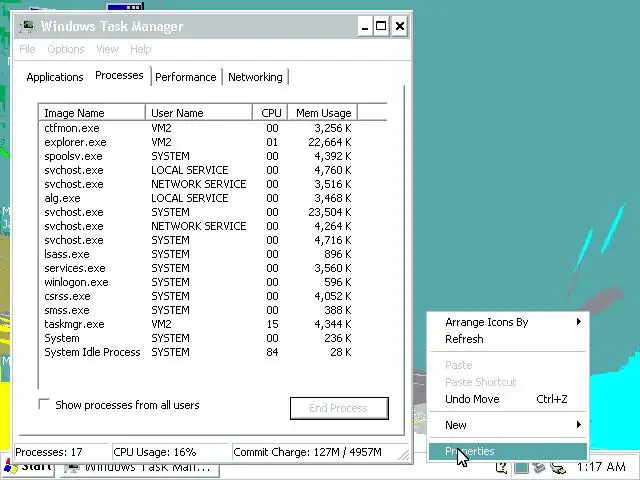Expand the New submenu
The image size is (640, 480).
click(508, 425)
